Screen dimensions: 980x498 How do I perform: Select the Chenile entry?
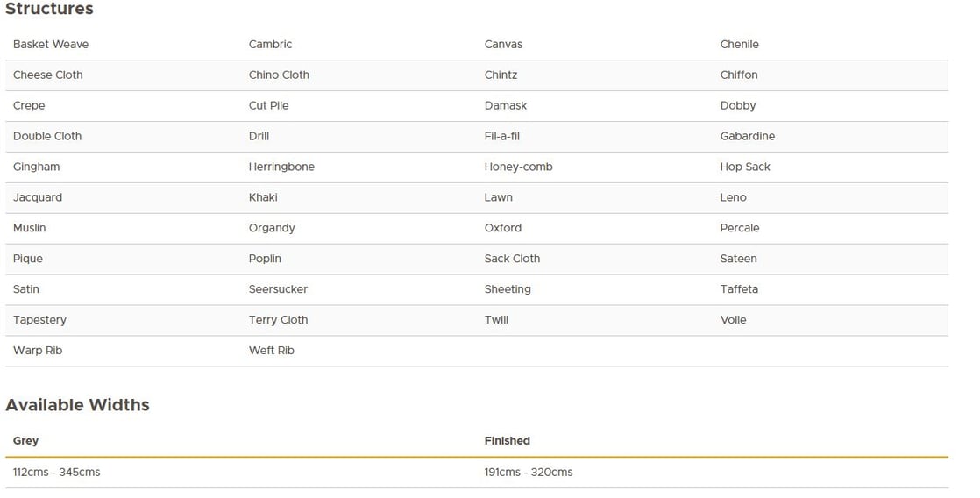pyautogui.click(x=739, y=45)
